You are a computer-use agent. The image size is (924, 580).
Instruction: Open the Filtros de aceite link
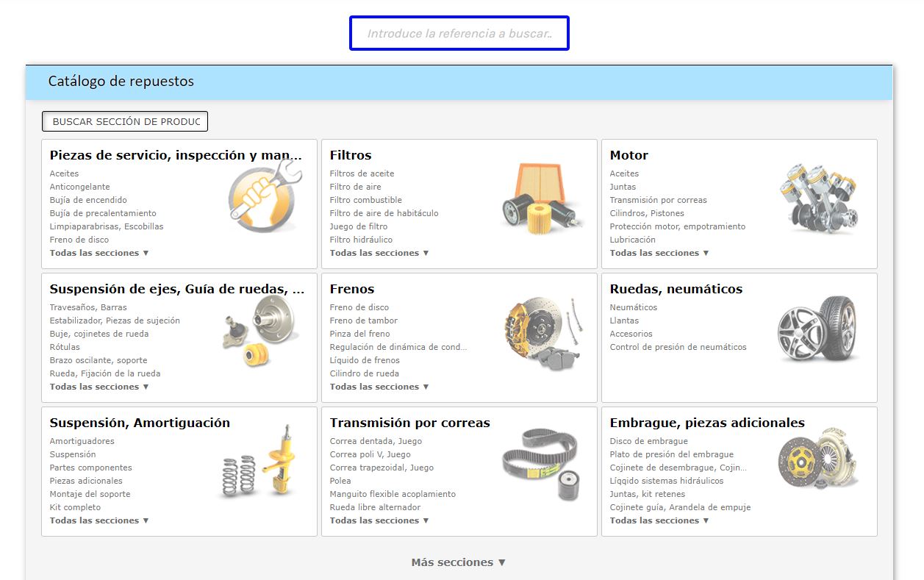pyautogui.click(x=362, y=173)
